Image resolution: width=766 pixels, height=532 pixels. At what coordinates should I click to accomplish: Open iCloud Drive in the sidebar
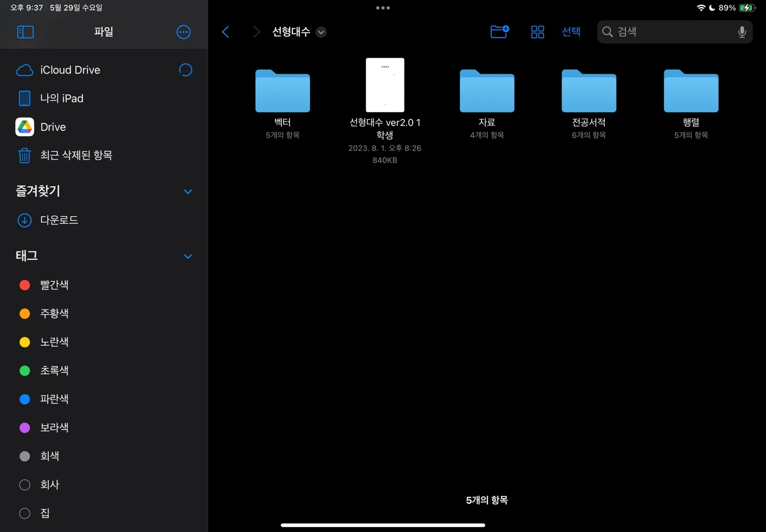70,70
